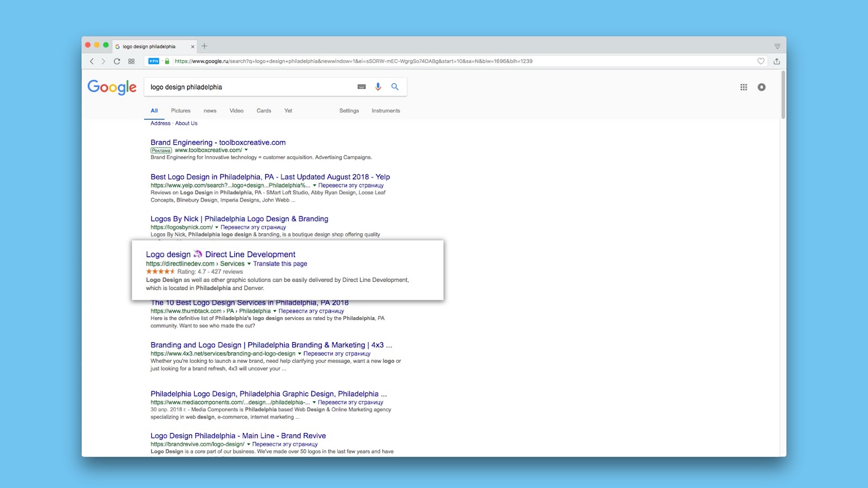Click the blue search magnifier button
This screenshot has height=488, width=868.
[x=395, y=87]
